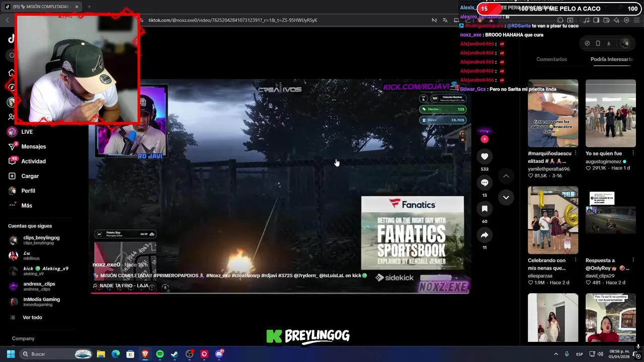
Task: Share the video using arrow icon
Action: [x=485, y=235]
